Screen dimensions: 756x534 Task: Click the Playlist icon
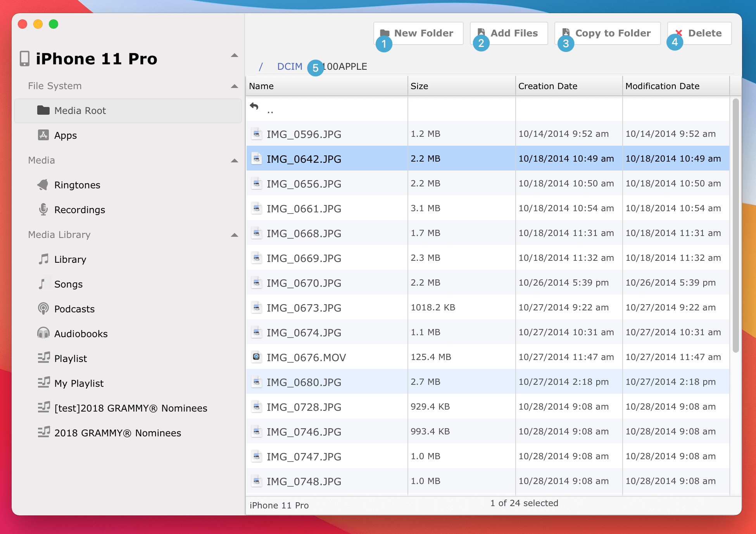tap(43, 358)
